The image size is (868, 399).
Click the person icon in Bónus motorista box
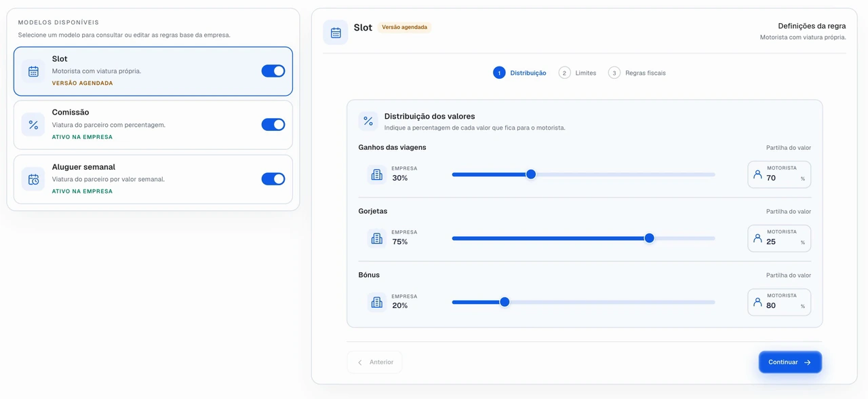click(757, 302)
